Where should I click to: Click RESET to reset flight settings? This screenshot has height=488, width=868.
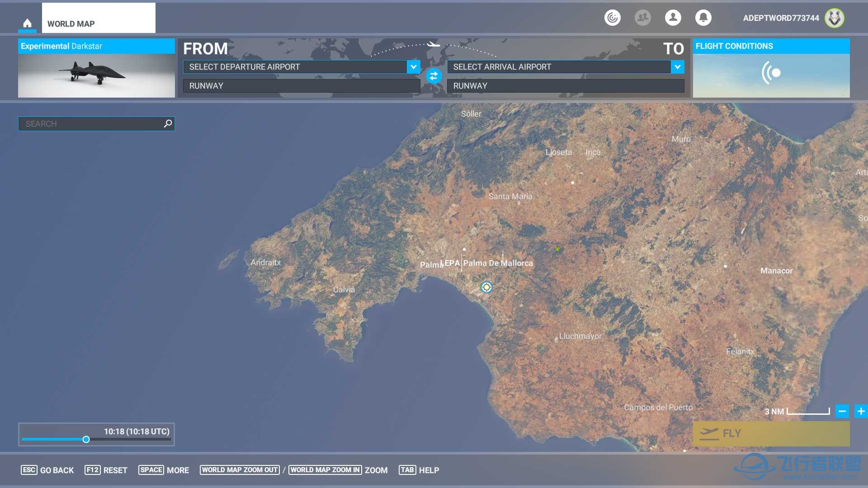tap(114, 470)
